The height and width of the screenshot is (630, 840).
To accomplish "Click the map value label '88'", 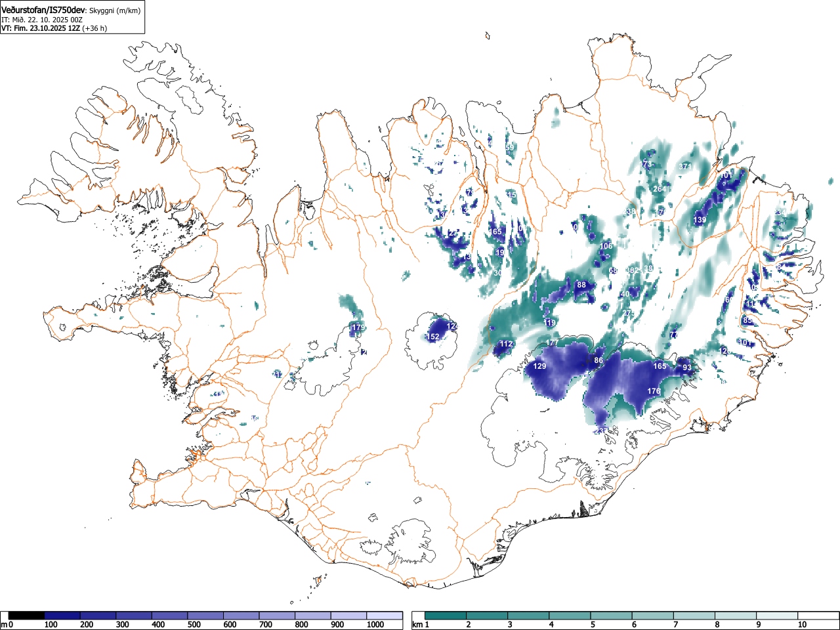I will click(x=581, y=285).
